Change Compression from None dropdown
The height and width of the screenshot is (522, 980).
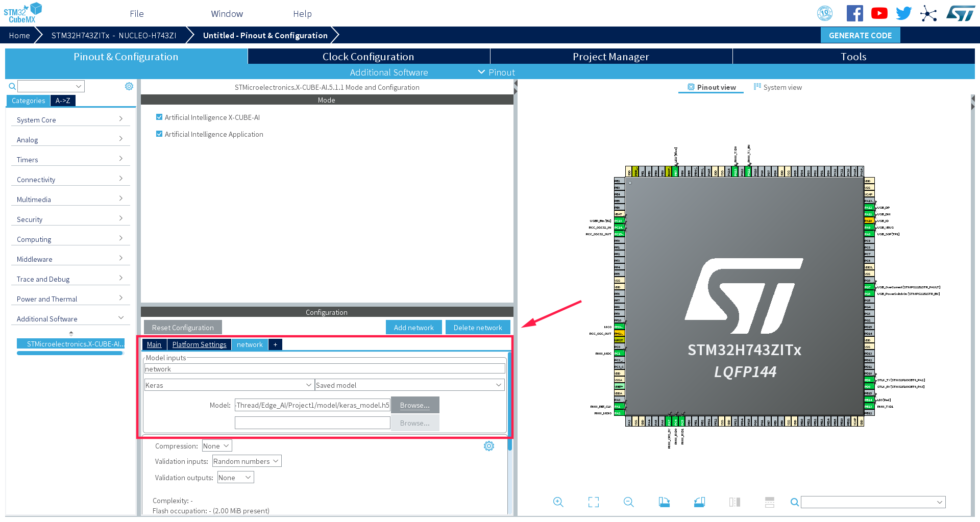pos(216,445)
